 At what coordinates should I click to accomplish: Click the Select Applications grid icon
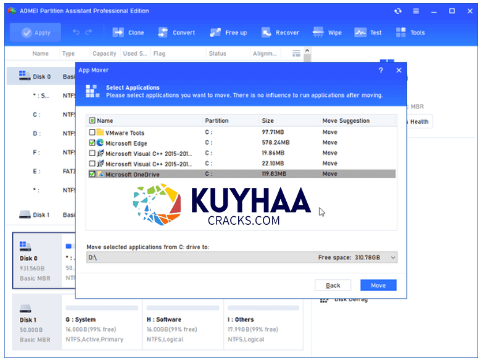[92, 91]
